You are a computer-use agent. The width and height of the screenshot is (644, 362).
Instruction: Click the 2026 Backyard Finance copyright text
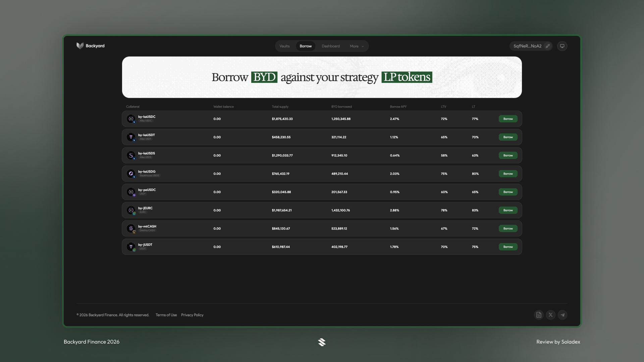pyautogui.click(x=113, y=315)
